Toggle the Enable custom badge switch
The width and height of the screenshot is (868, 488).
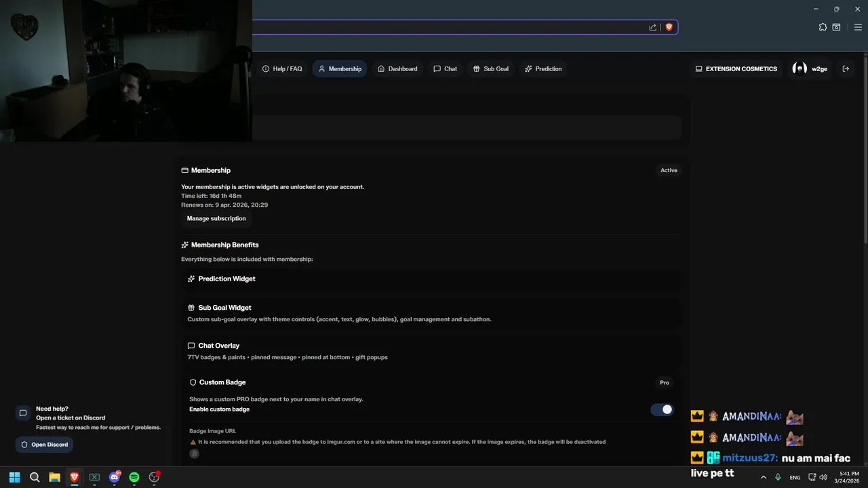click(x=662, y=409)
